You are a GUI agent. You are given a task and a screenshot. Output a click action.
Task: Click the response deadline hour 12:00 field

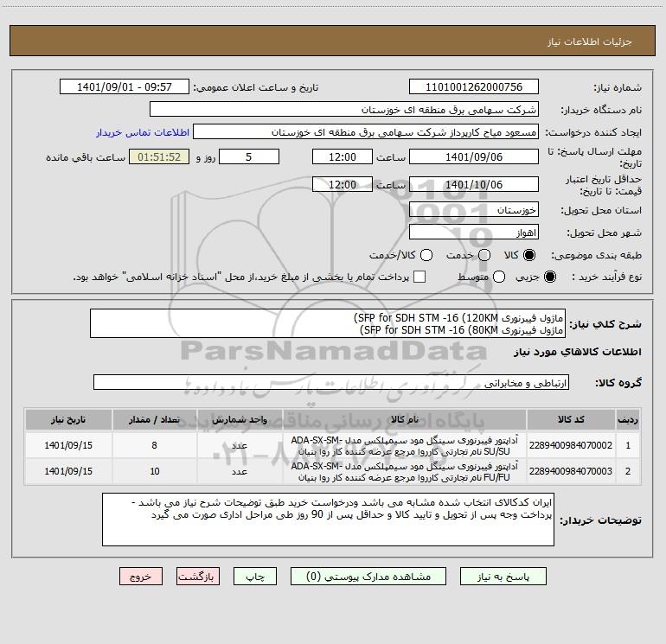tap(343, 157)
